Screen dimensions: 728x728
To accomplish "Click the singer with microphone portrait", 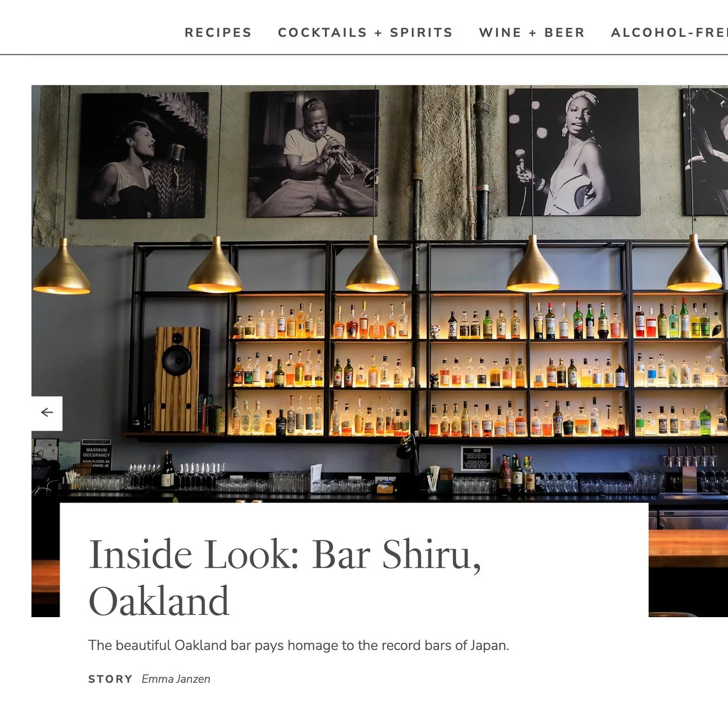I will (143, 156).
